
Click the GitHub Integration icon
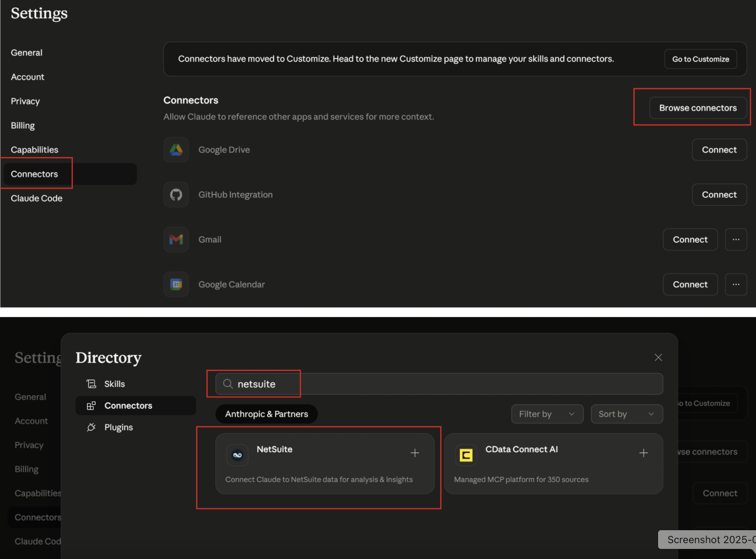[x=176, y=194]
